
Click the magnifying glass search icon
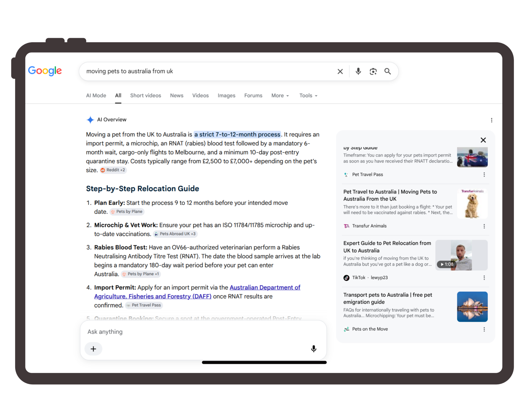pos(387,71)
